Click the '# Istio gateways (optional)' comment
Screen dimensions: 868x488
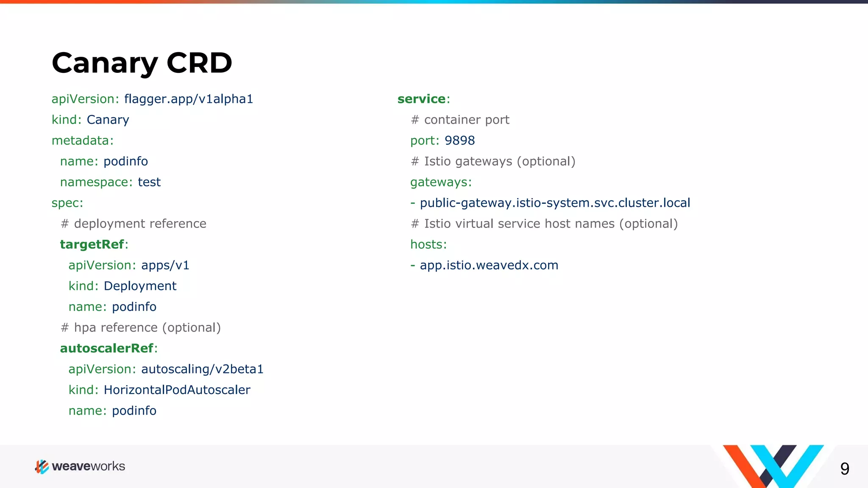point(493,161)
